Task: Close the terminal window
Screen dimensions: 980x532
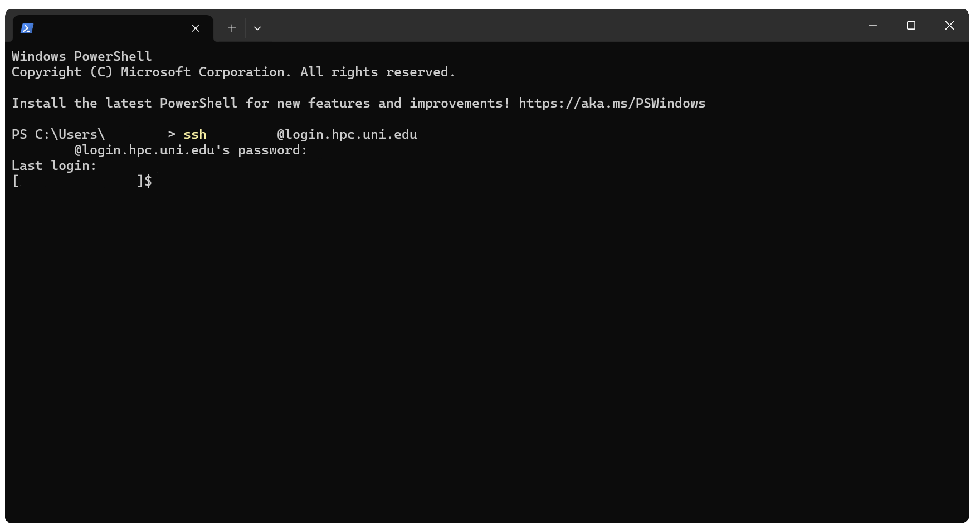Action: (949, 26)
